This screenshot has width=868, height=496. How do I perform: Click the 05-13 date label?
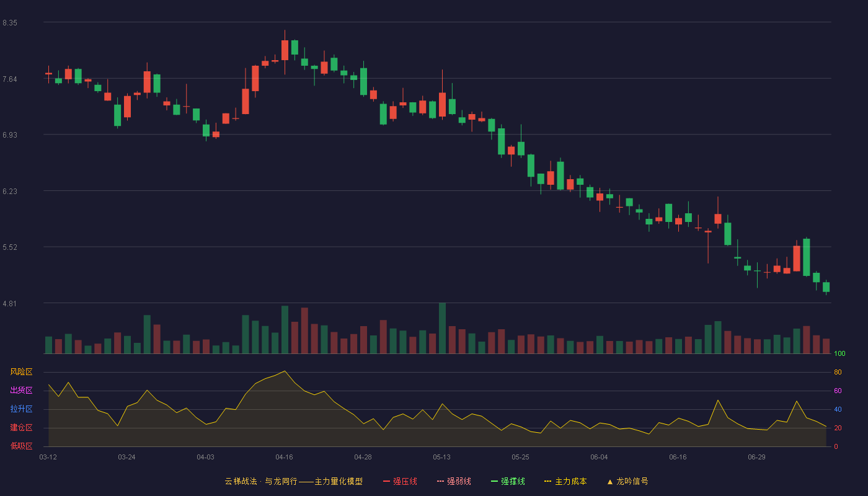click(441, 457)
